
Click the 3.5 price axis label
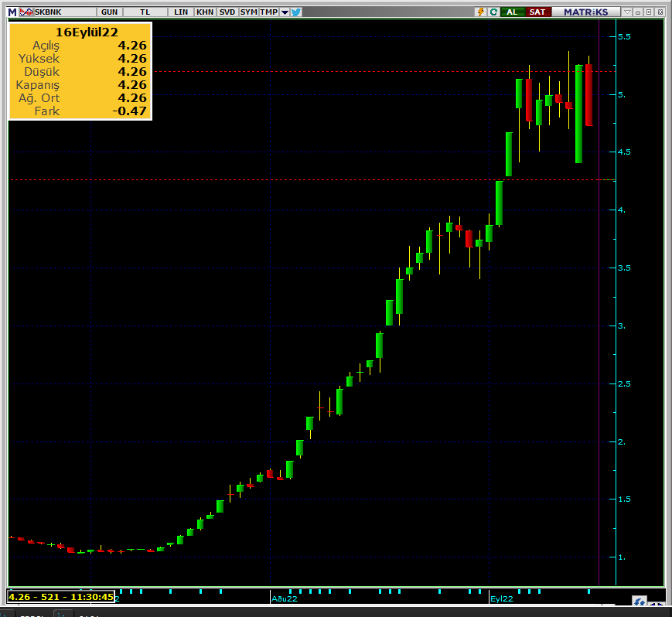pyautogui.click(x=624, y=268)
